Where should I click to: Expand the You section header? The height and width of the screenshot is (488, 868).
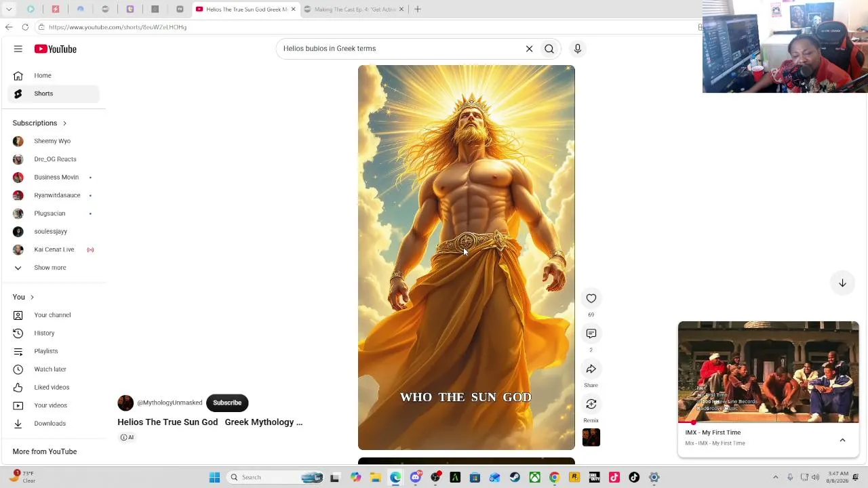tap(23, 297)
